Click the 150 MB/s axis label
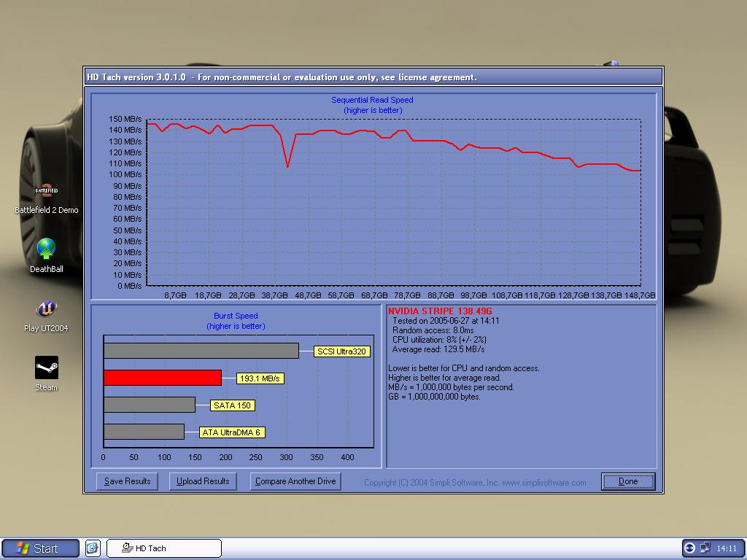Image resolution: width=747 pixels, height=560 pixels. 125,119
